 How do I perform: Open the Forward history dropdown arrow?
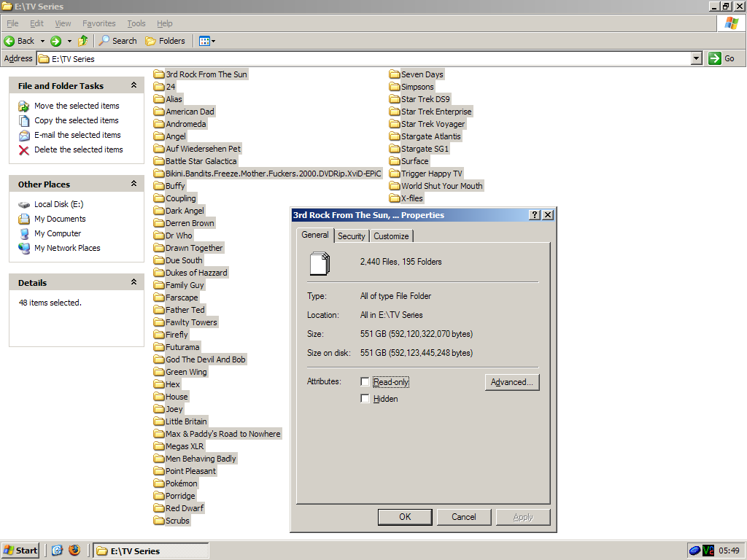pos(69,41)
